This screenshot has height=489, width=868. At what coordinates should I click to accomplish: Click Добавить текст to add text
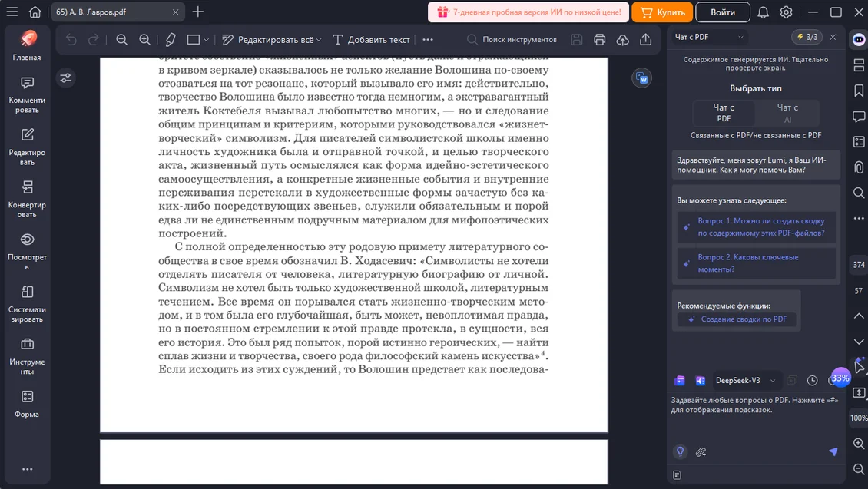pyautogui.click(x=371, y=39)
